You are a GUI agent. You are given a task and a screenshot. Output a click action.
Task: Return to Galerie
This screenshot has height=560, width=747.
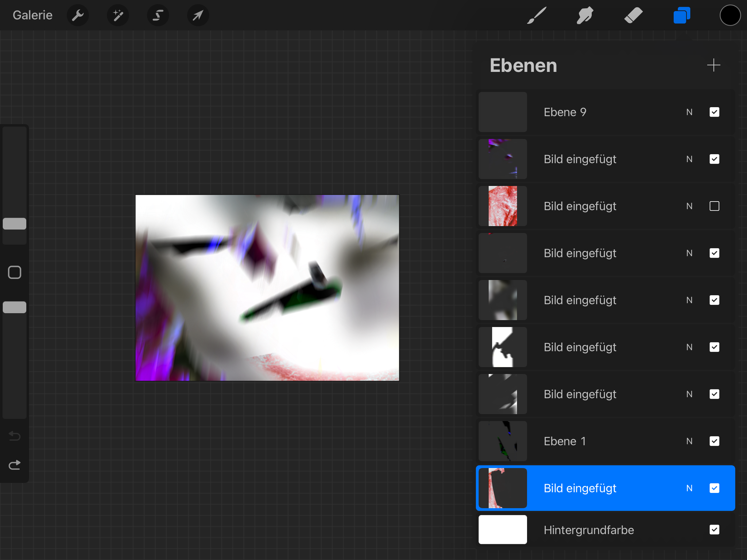(x=32, y=15)
